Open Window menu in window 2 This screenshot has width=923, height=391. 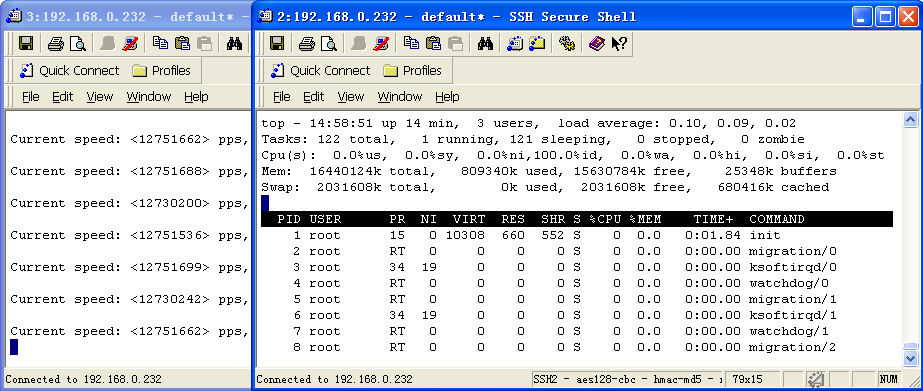click(x=400, y=97)
